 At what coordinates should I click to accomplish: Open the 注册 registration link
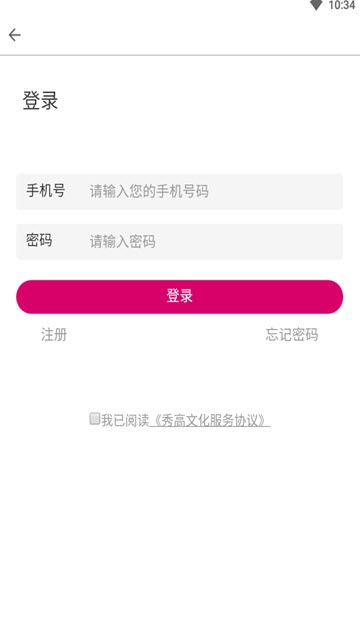54,335
